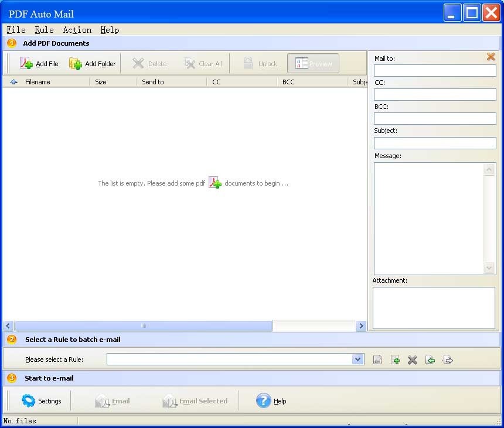Click the file list horizontal scrollbar thumb
504x428 pixels.
pos(144,326)
